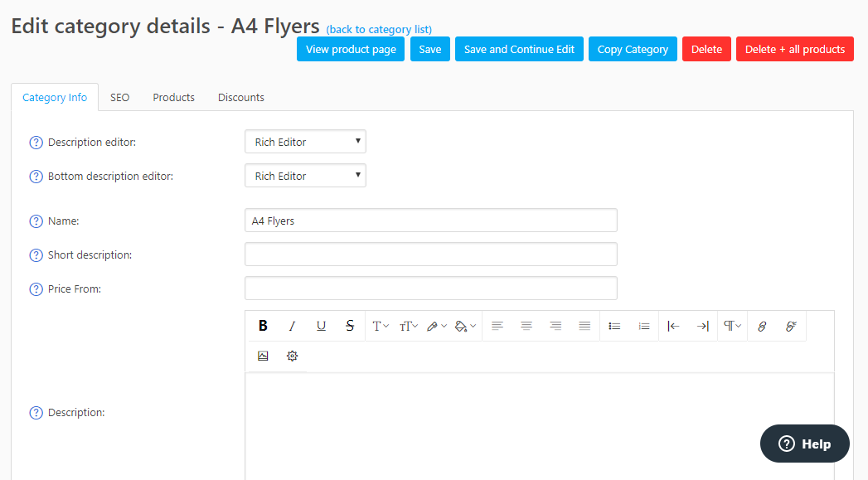Apply italic formatting in editor toolbar
This screenshot has height=480, width=868.
click(x=292, y=326)
